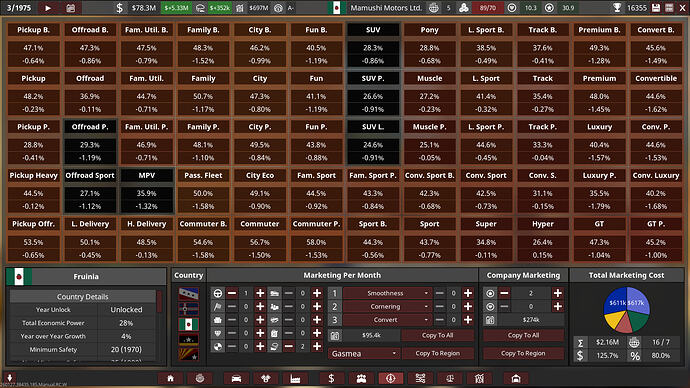Screen dimensions: 690x388
Task: Open the calendar icon next to the date
Action: click(70, 8)
